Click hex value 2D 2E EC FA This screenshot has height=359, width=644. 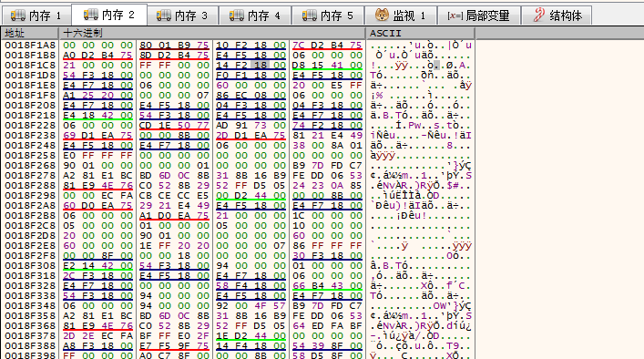pos(97,335)
